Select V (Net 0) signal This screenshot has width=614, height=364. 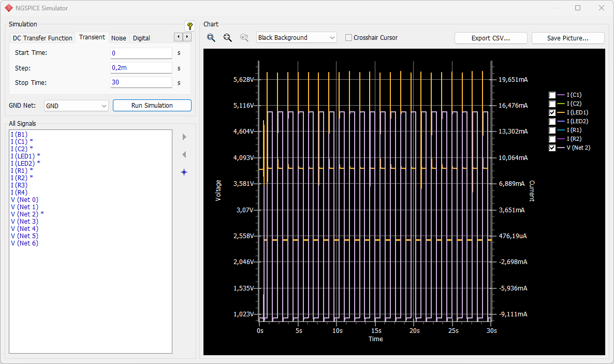pos(24,199)
